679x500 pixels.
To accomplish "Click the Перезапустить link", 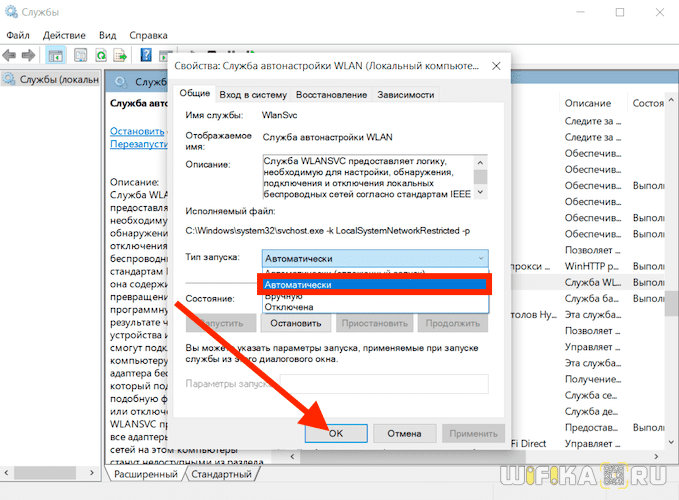I will [x=139, y=144].
